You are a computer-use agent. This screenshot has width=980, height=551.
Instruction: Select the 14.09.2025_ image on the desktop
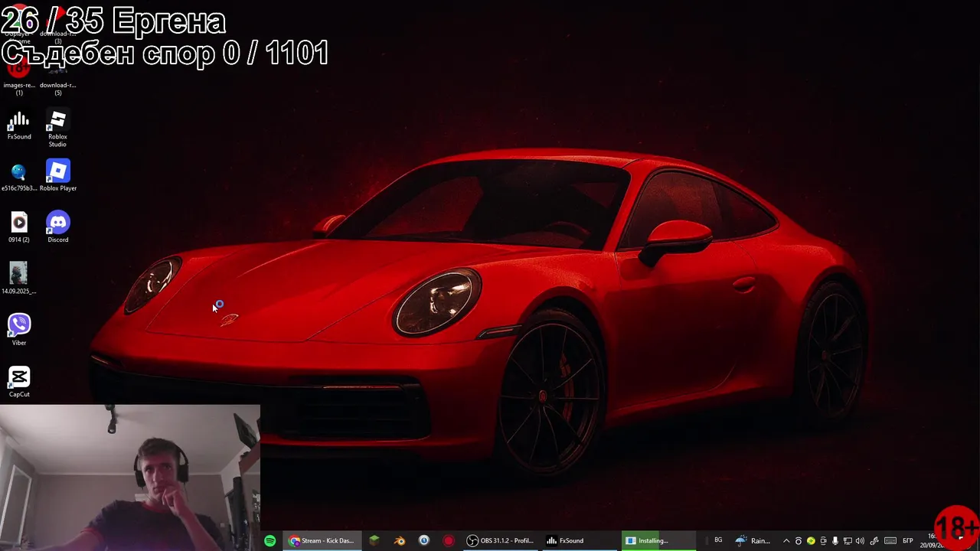coord(19,278)
